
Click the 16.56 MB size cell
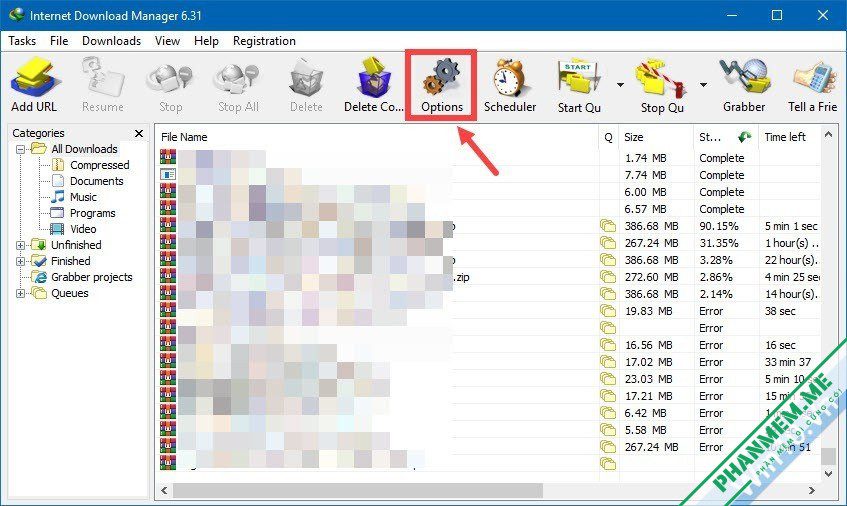pyautogui.click(x=648, y=345)
